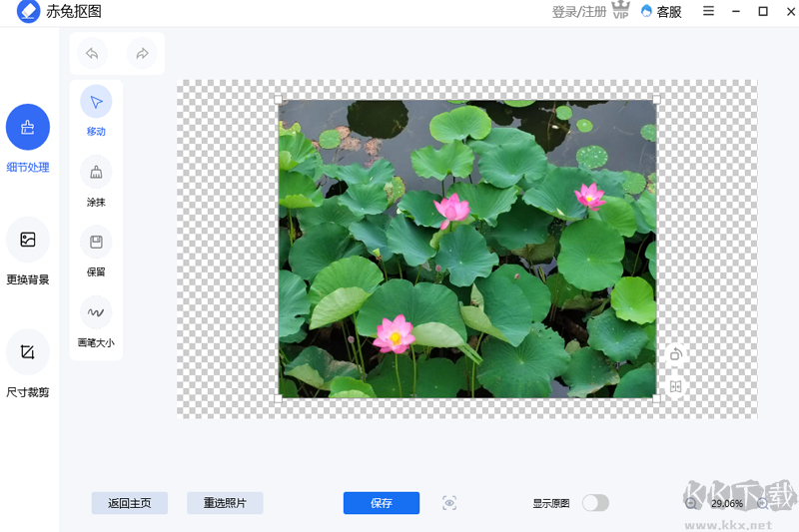Open the Size Crop (尺寸裁剪) tab
The height and width of the screenshot is (532, 799).
click(x=28, y=352)
